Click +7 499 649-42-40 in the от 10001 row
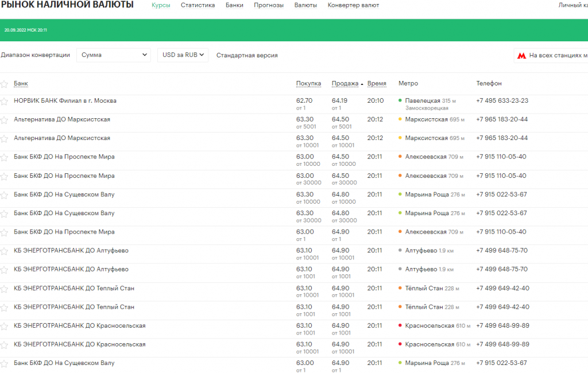The height and width of the screenshot is (373, 588). tap(503, 288)
